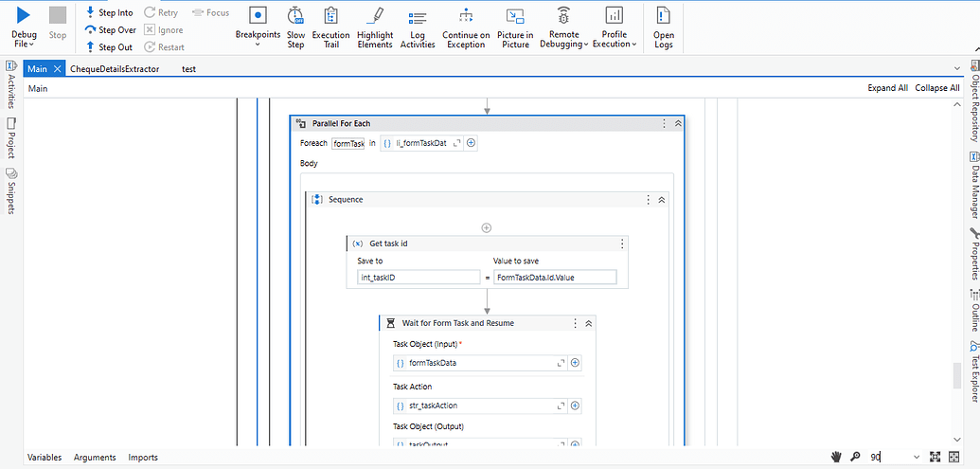Viewport: 980px width, 469px height.
Task: Click the Debug File play icon
Action: [x=24, y=15]
